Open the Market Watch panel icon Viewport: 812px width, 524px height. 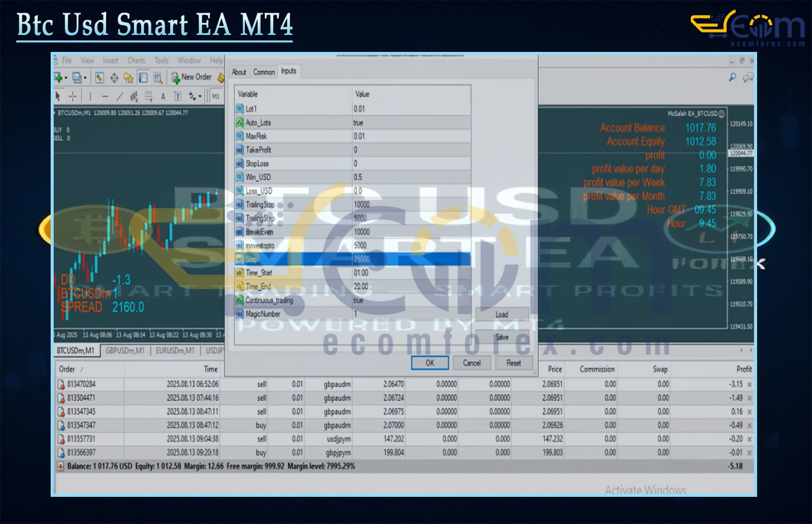coord(99,77)
